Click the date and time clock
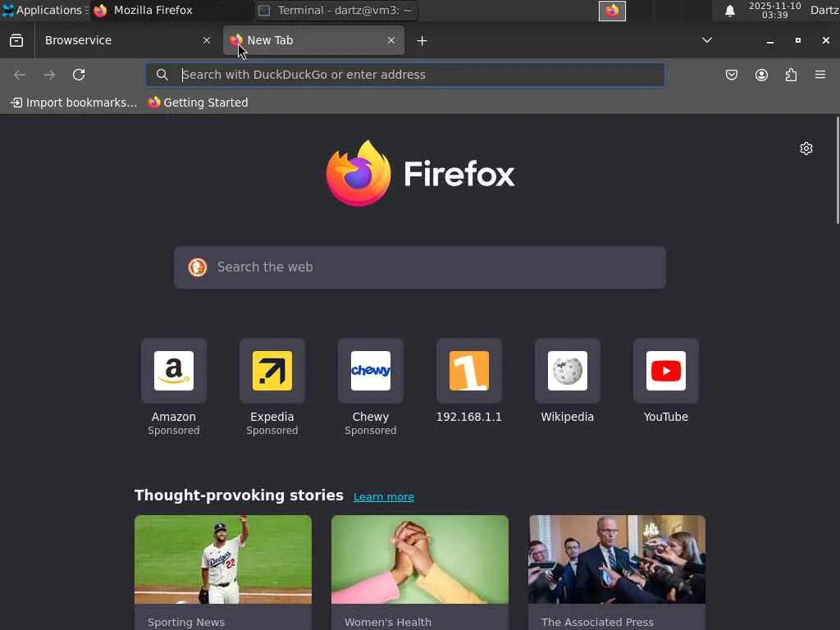The height and width of the screenshot is (630, 840). [774, 10]
